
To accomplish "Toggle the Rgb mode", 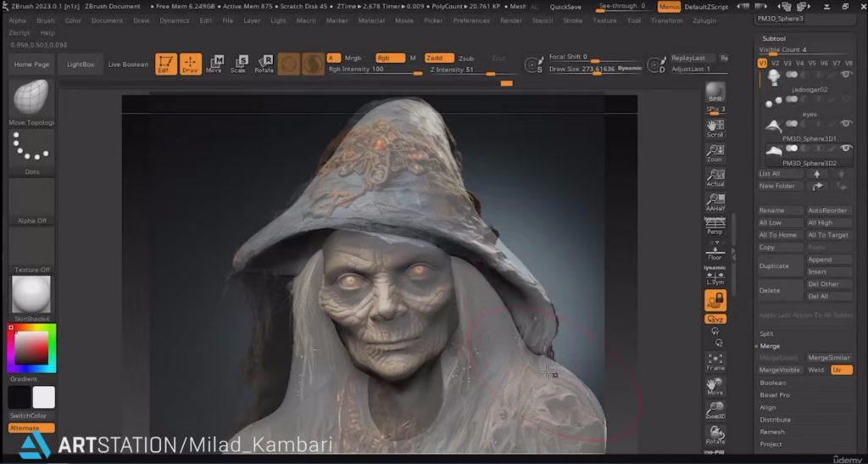I will click(x=390, y=59).
